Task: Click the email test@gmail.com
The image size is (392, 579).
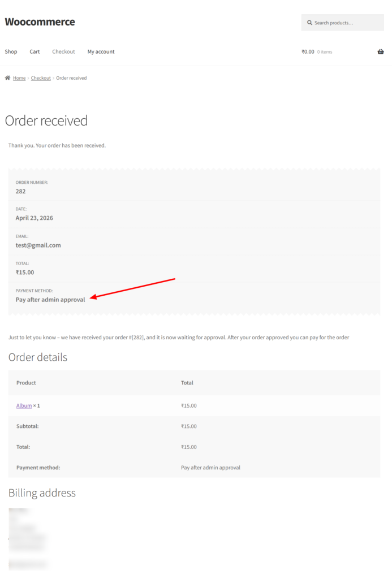Action: [38, 245]
